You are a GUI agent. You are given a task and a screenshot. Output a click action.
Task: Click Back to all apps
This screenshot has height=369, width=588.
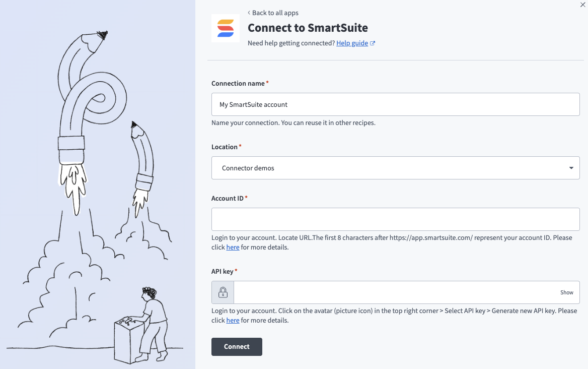(x=275, y=13)
